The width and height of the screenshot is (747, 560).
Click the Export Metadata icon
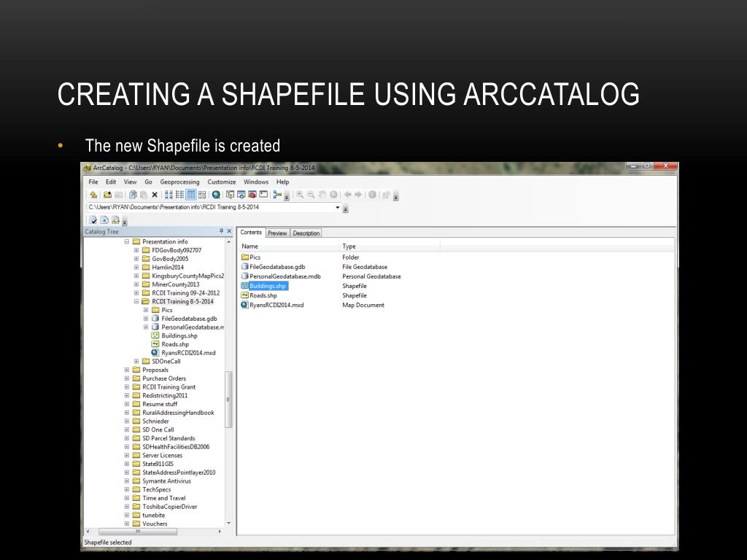(x=104, y=219)
